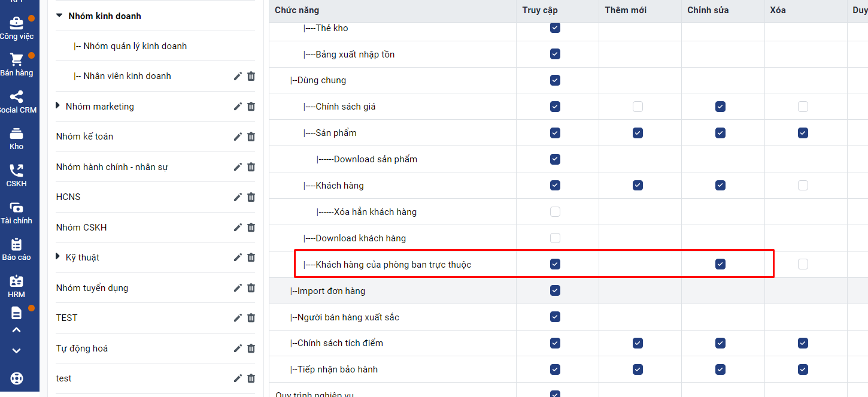
Task: Select the Nhóm tuyển dụng group
Action: (92, 288)
